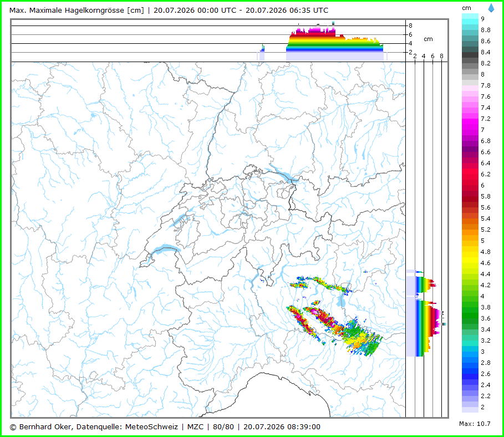Click the 'MZC' product label in footer
The width and height of the screenshot is (504, 437).
coord(195,426)
